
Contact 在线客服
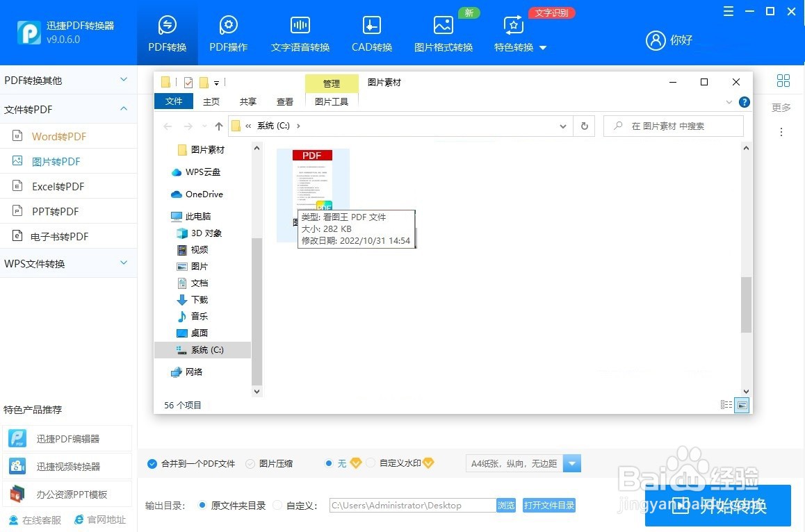tap(35, 519)
